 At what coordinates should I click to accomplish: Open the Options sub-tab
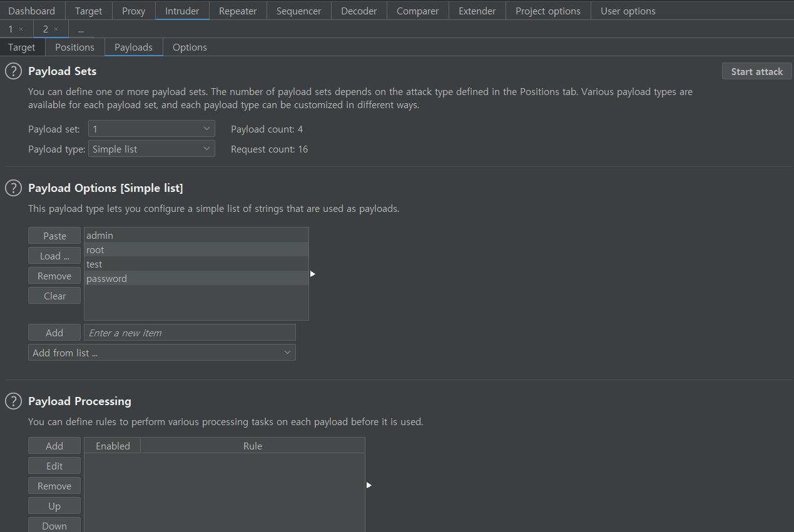(x=190, y=47)
